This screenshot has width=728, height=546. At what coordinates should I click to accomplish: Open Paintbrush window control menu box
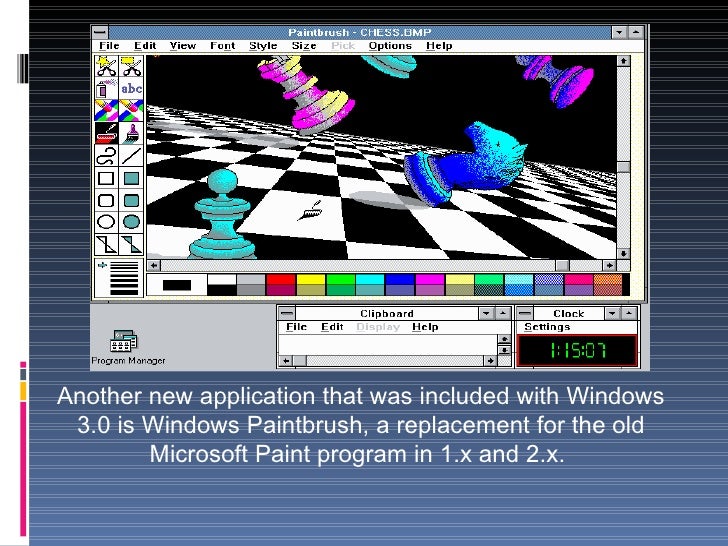(100, 32)
